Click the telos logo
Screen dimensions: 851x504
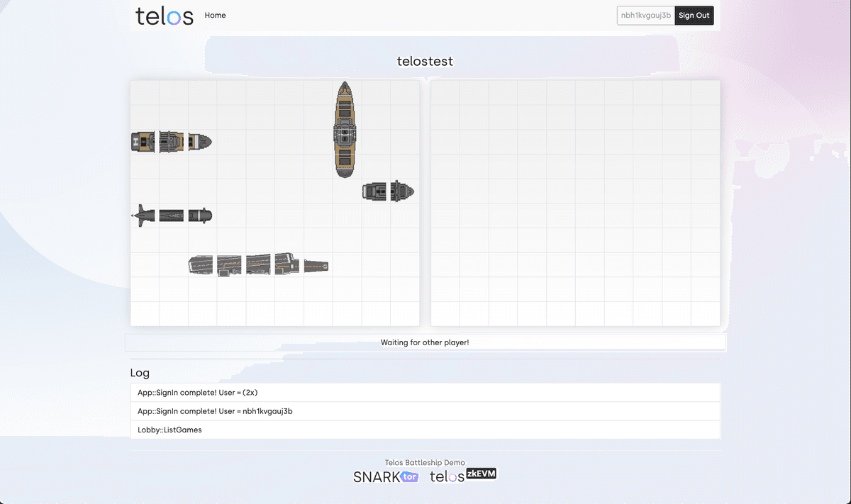(x=165, y=16)
